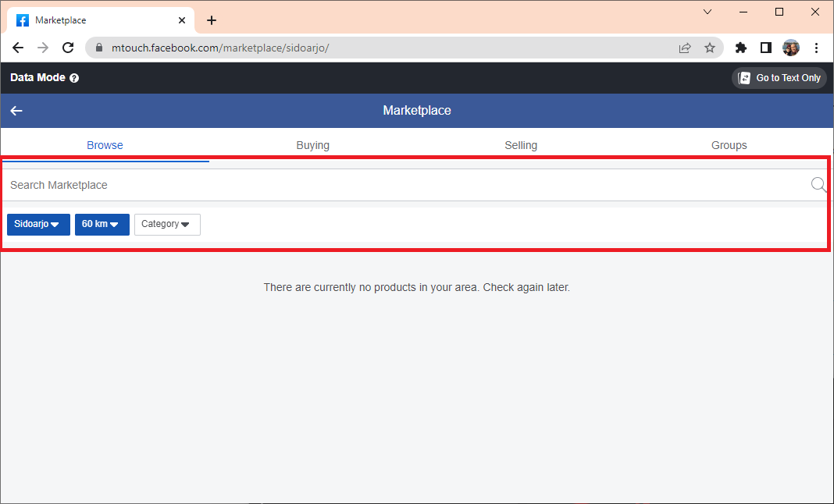
Task: Open the Chrome profile avatar
Action: pos(791,48)
